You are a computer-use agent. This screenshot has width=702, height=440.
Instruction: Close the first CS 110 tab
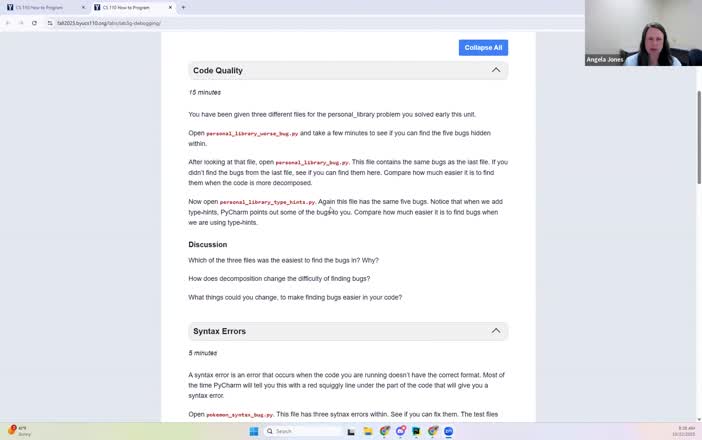pyautogui.click(x=83, y=8)
